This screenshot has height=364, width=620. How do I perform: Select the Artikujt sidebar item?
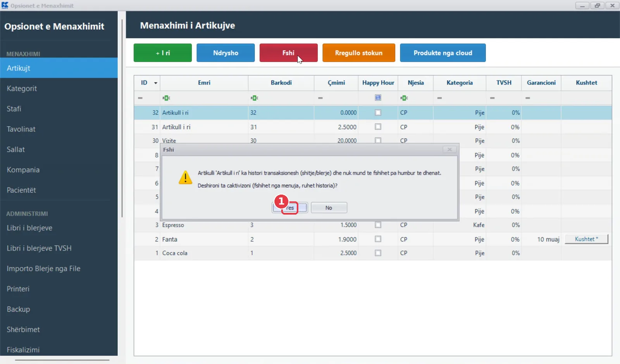59,68
